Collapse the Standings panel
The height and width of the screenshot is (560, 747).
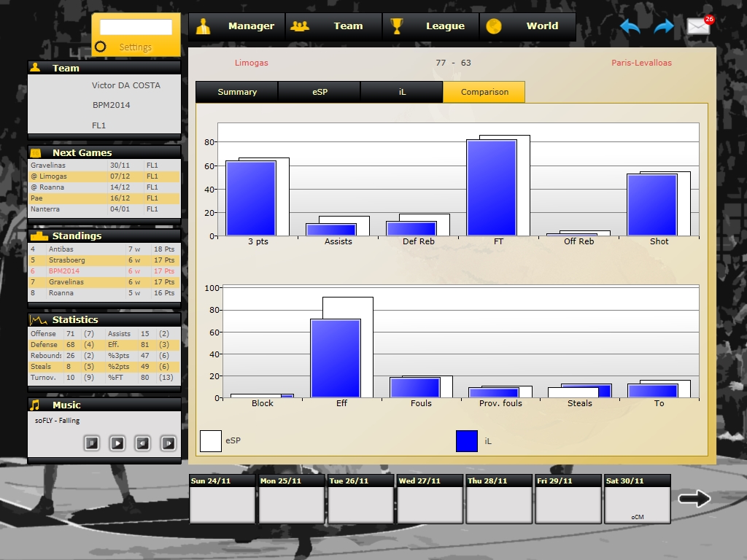(37, 236)
